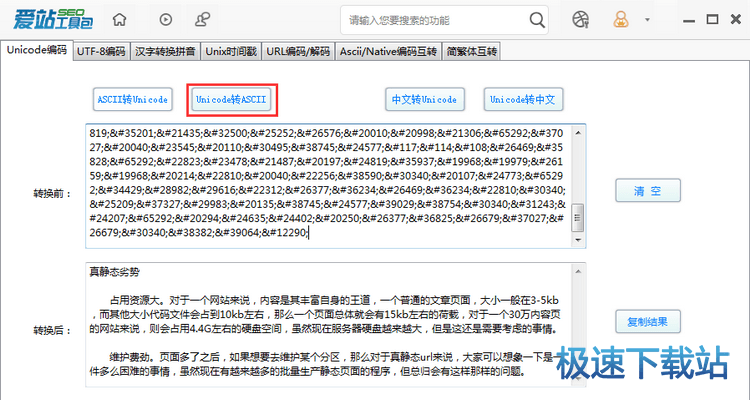This screenshot has height=400, width=750.
Task: Open the 汉字转换拼音 tab
Action: [x=165, y=52]
